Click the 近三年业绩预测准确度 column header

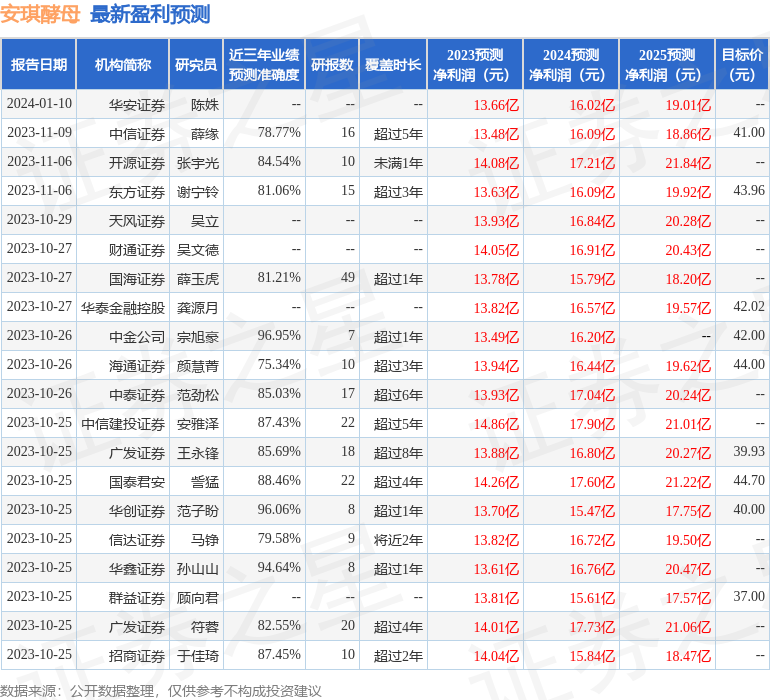pos(264,65)
